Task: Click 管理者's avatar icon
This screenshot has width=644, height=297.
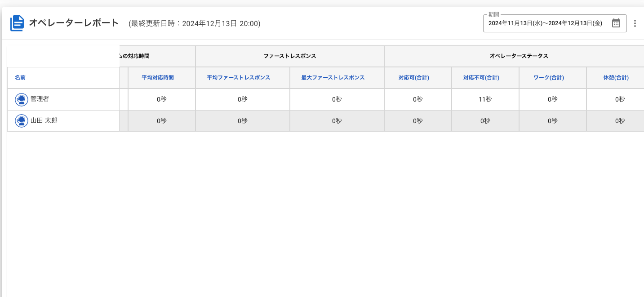Action: [x=22, y=99]
